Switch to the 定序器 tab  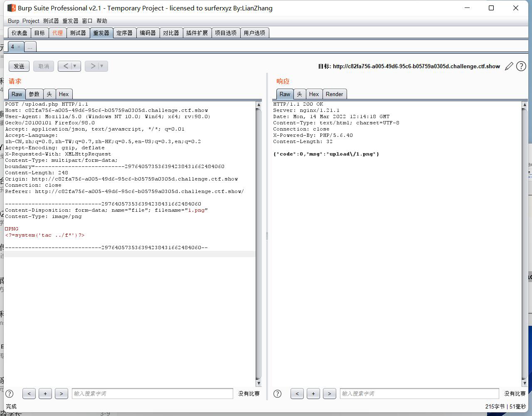coord(124,33)
